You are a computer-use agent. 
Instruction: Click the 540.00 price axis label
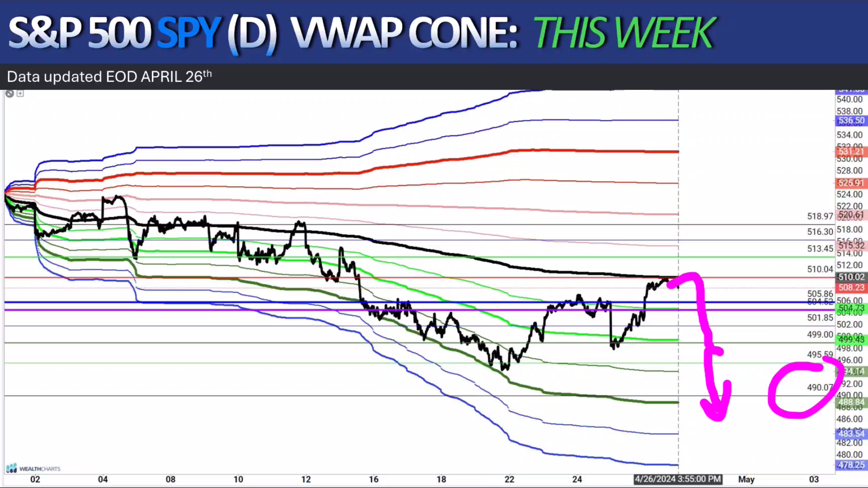(849, 99)
